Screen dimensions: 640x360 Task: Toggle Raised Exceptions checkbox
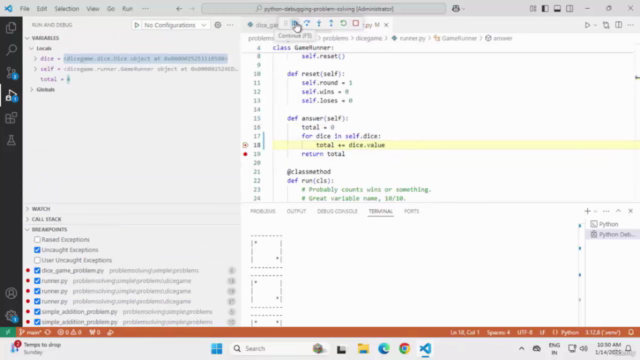point(37,240)
